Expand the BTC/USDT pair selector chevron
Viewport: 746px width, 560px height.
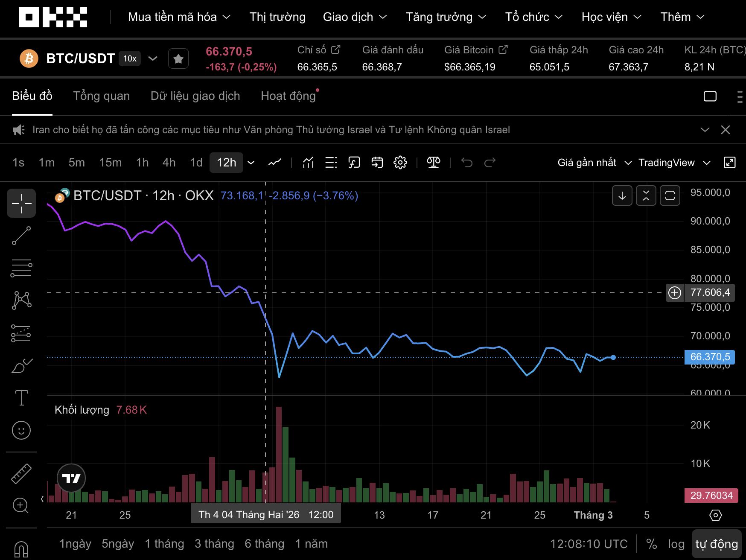(x=153, y=58)
